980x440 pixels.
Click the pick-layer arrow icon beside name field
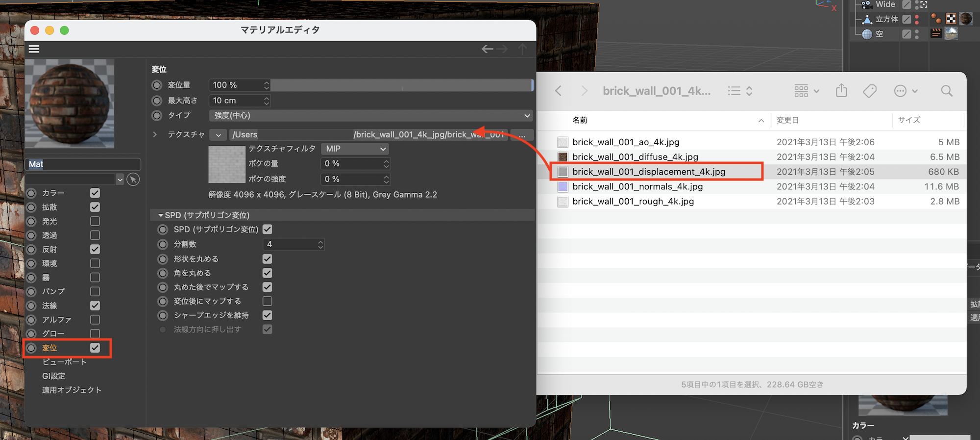pyautogui.click(x=133, y=180)
